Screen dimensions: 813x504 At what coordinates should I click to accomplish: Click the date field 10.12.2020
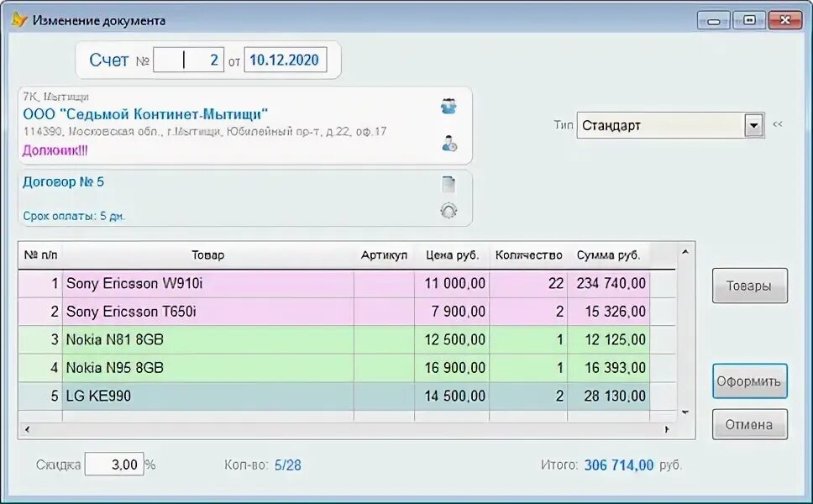coord(286,60)
